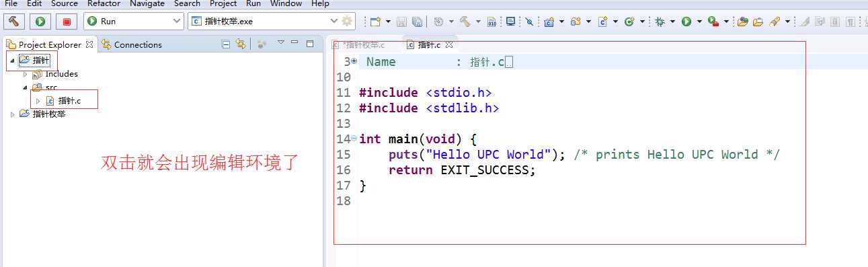The height and width of the screenshot is (267, 868).
Task: Open the Run launch mode dropdown
Action: click(177, 22)
